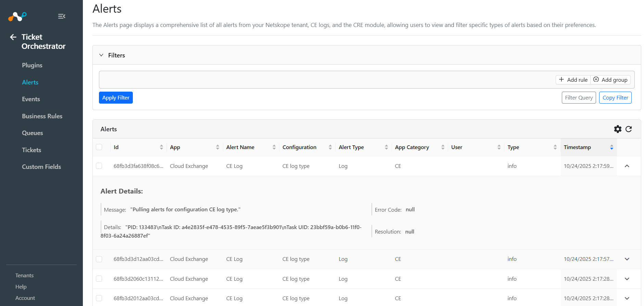
Task: Select alert 68fb3d2060c13112 checkbox
Action: coord(99,279)
